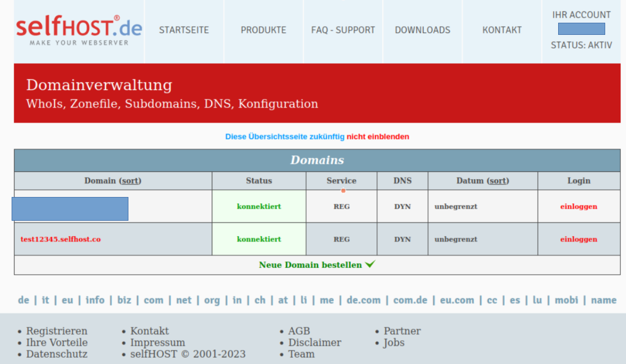626x364 pixels.
Task: Open the STARTSEITE menu item
Action: [184, 30]
